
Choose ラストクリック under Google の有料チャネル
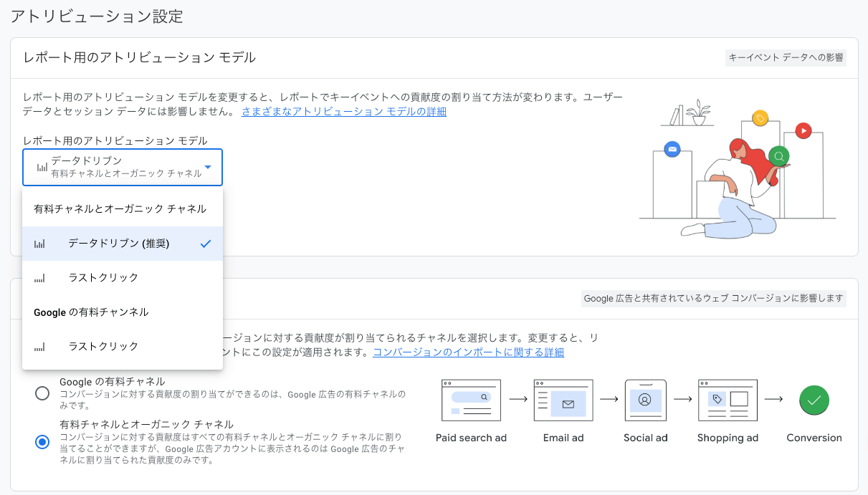tap(123, 346)
